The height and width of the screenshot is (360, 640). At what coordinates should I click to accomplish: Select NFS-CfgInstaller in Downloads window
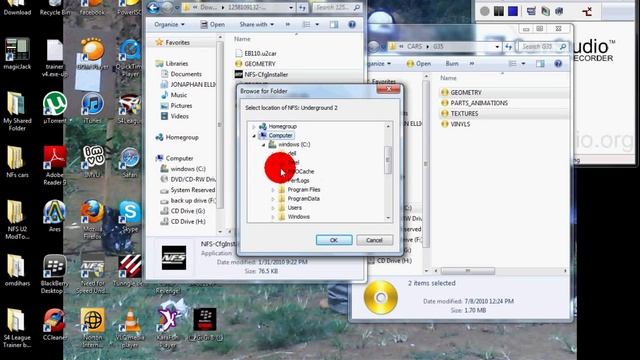266,75
